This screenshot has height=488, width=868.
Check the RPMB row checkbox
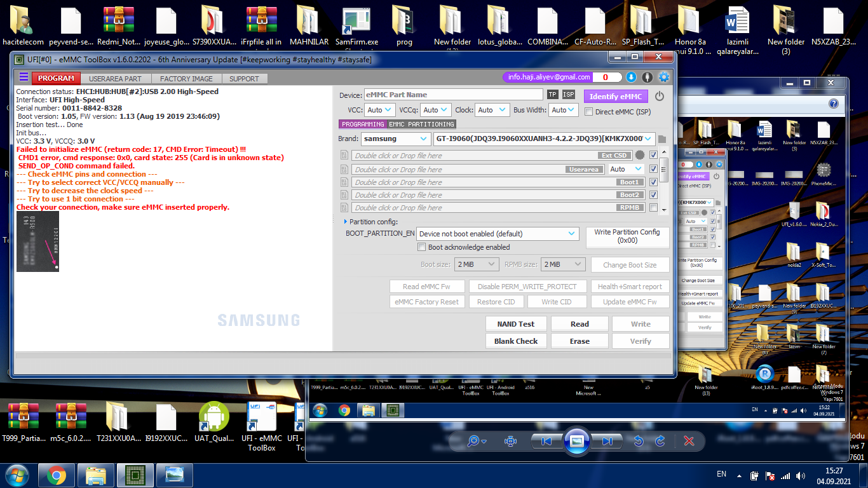tap(653, 208)
